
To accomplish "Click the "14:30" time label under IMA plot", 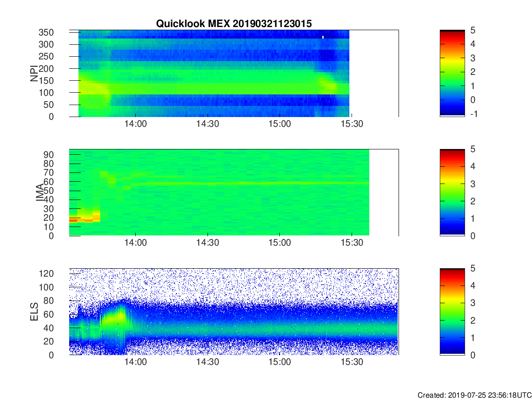I will [207, 244].
